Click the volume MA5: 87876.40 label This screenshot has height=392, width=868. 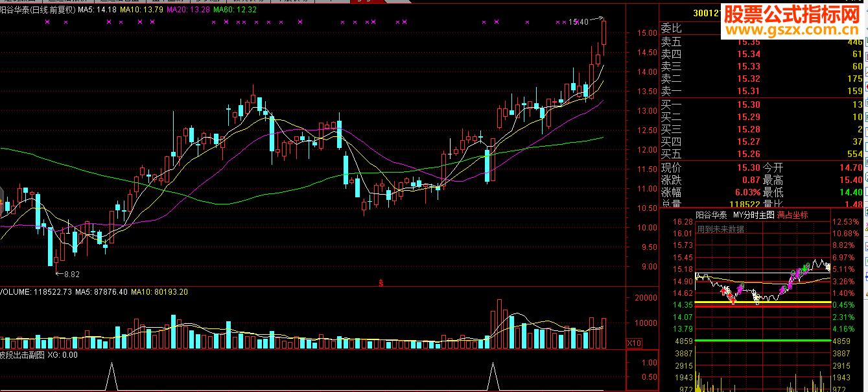point(101,292)
